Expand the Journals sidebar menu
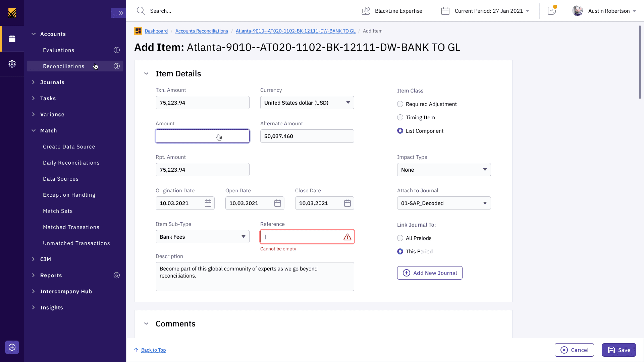 52,82
